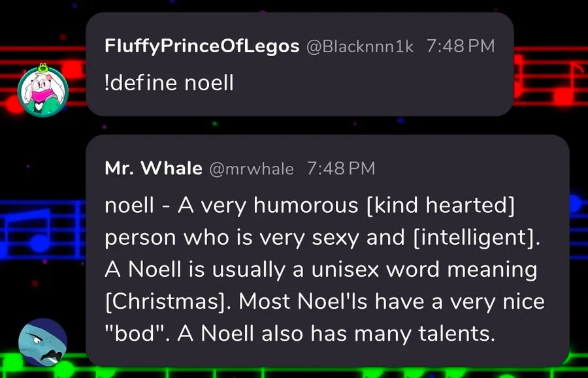Click the blue music note on the left
Image resolution: width=588 pixels, height=378 pixels.
point(41,243)
